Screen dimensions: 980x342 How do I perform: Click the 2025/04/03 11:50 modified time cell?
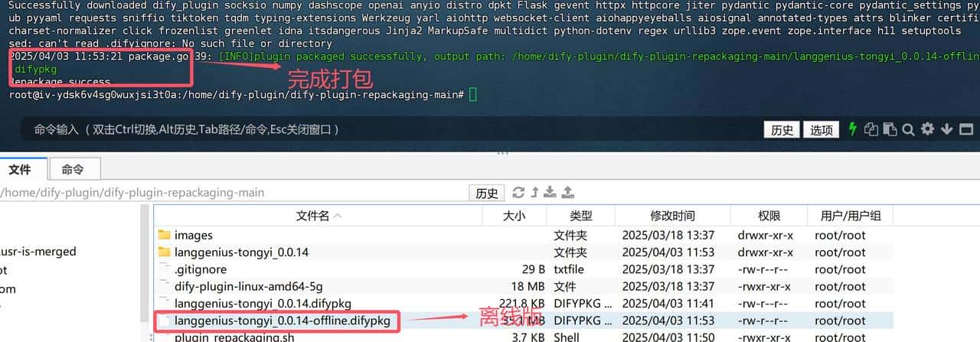[668, 337]
